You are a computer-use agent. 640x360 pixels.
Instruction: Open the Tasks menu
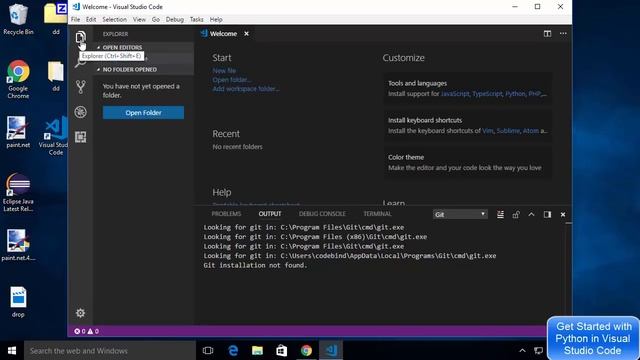coord(196,19)
